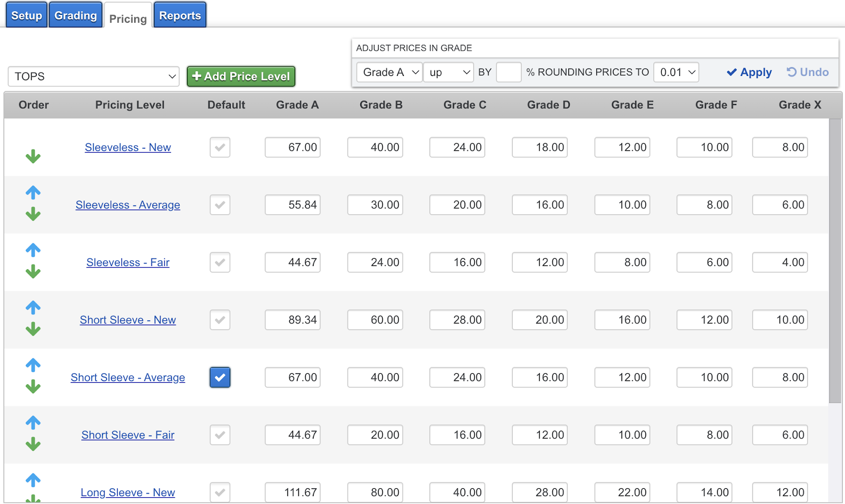Edit Sleeveless - Average Grade E price 10.00
The width and height of the screenshot is (845, 504).
click(622, 205)
